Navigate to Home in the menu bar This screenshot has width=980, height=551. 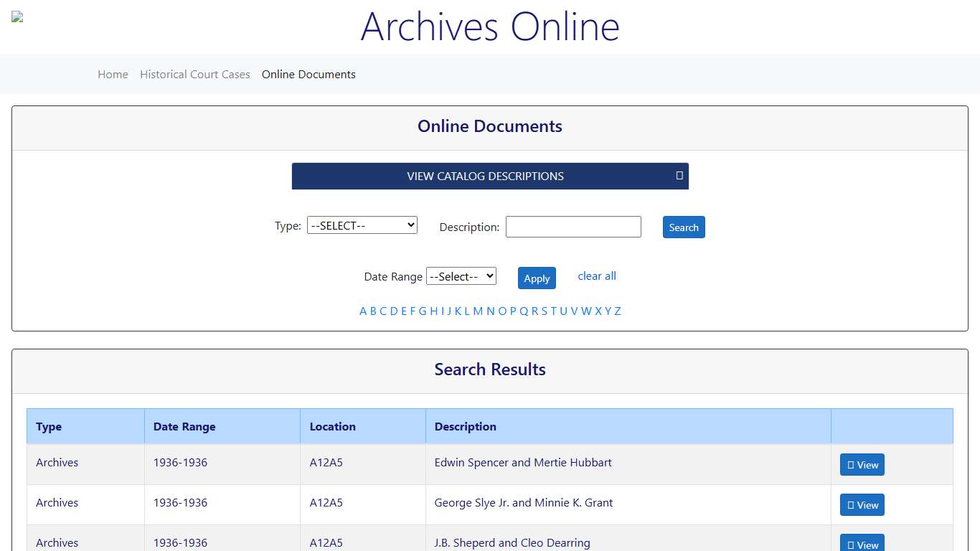[x=113, y=74]
